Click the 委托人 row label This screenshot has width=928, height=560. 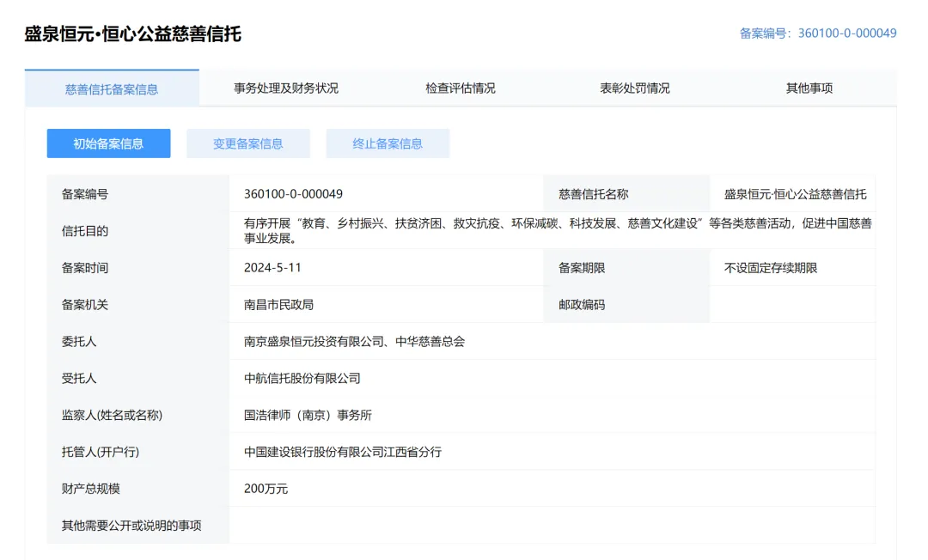[79, 341]
